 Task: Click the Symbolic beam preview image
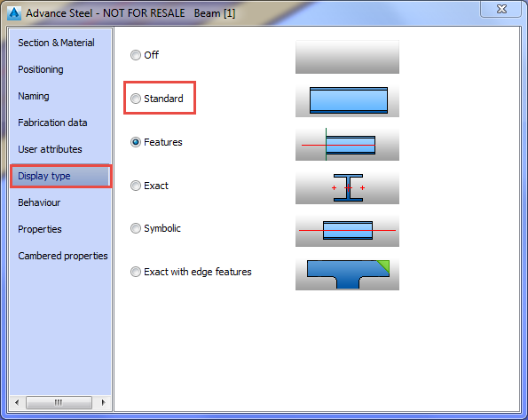(347, 230)
